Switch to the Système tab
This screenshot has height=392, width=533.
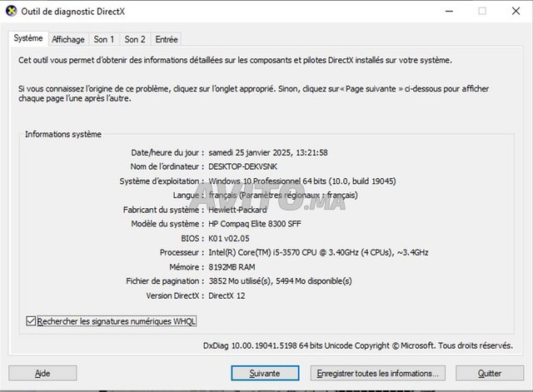[x=28, y=38]
